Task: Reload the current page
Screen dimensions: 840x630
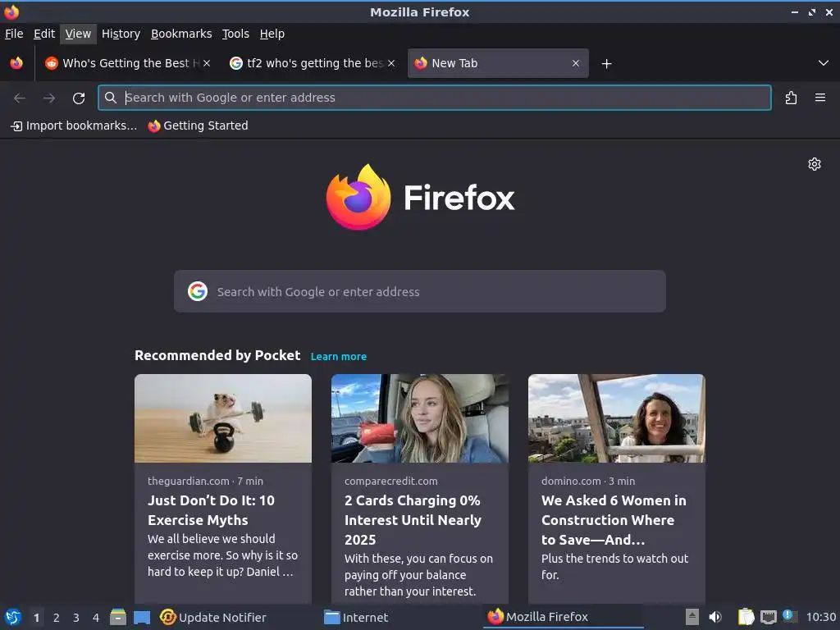Action: coord(79,98)
